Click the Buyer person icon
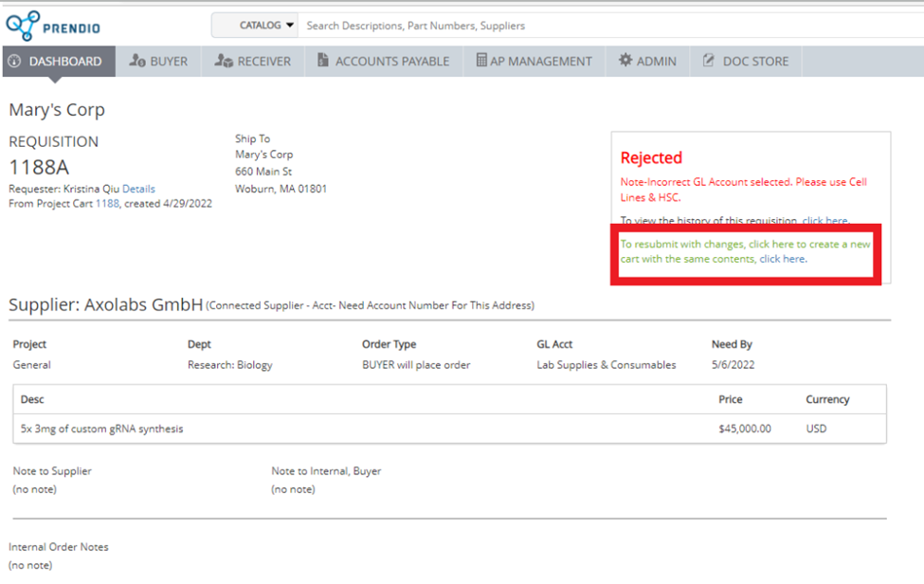Viewport: 924px width, 584px height. tap(136, 62)
